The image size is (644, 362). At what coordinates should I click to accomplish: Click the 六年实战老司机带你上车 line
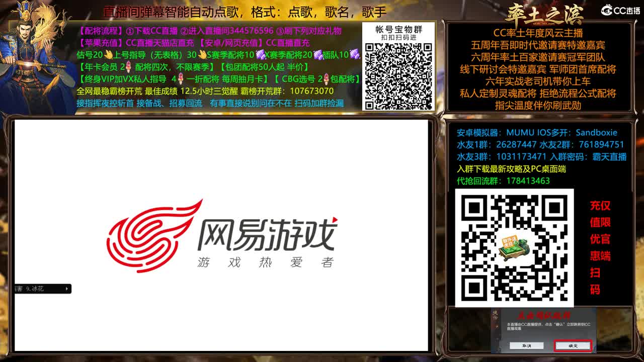click(x=538, y=81)
